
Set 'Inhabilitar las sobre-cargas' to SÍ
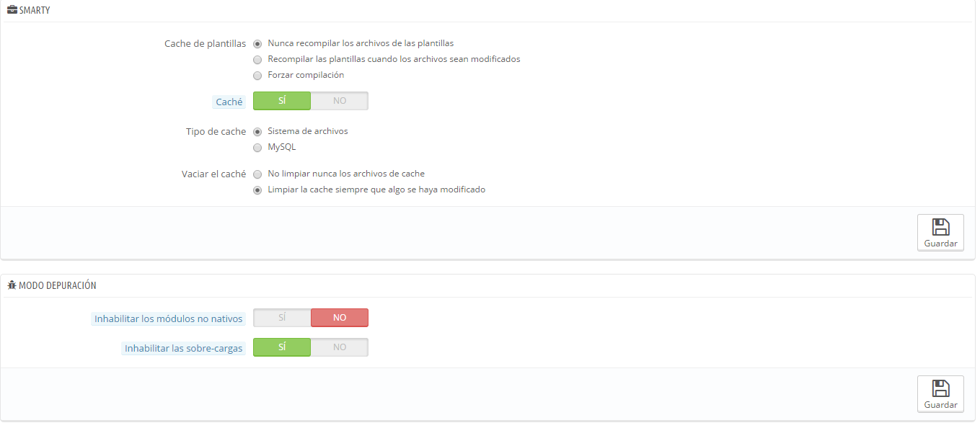point(282,347)
